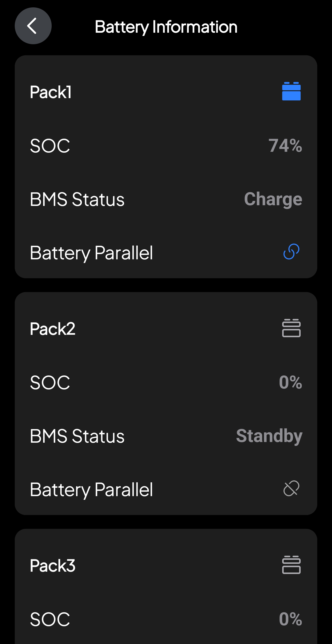This screenshot has height=644, width=332.
Task: Tap Pack1 blue parallel link icon
Action: point(291,252)
